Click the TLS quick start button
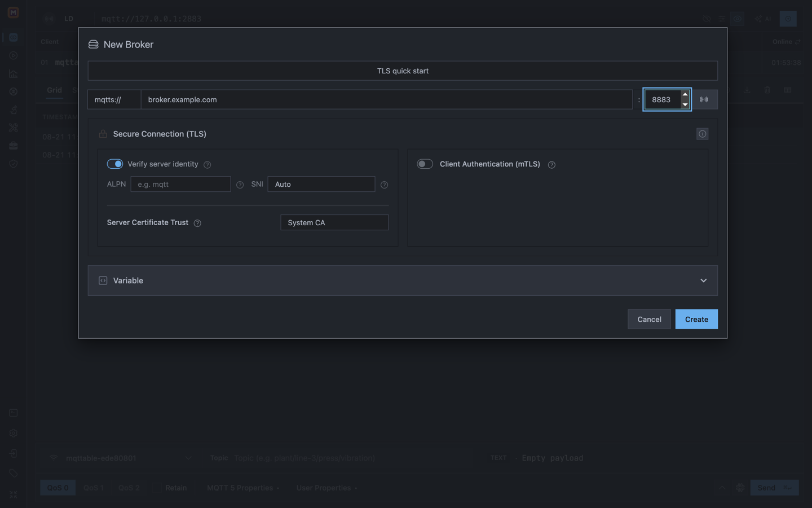 (403, 71)
